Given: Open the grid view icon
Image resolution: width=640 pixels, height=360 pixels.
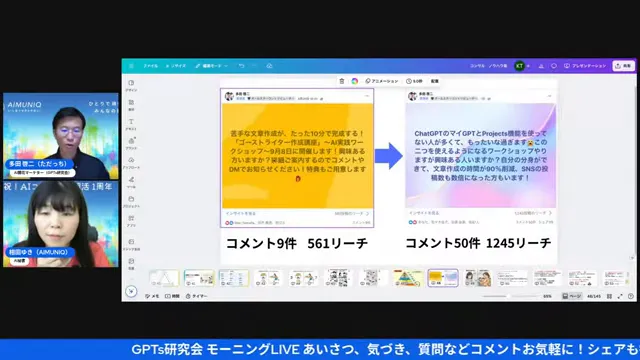Looking at the screenshot, I should [x=609, y=296].
